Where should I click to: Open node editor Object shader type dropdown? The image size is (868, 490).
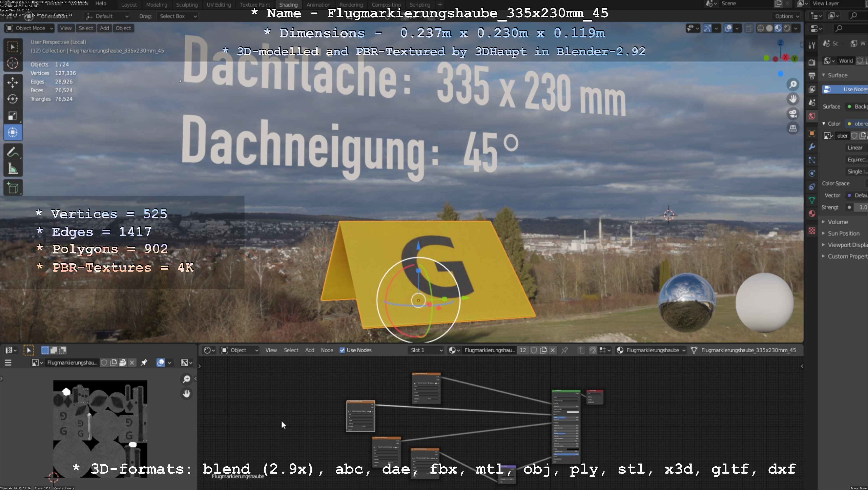239,350
